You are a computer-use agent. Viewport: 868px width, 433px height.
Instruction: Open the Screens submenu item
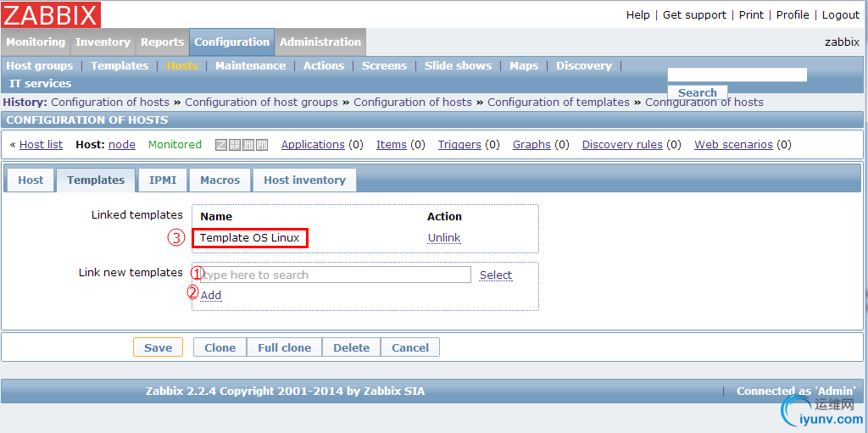[x=384, y=66]
